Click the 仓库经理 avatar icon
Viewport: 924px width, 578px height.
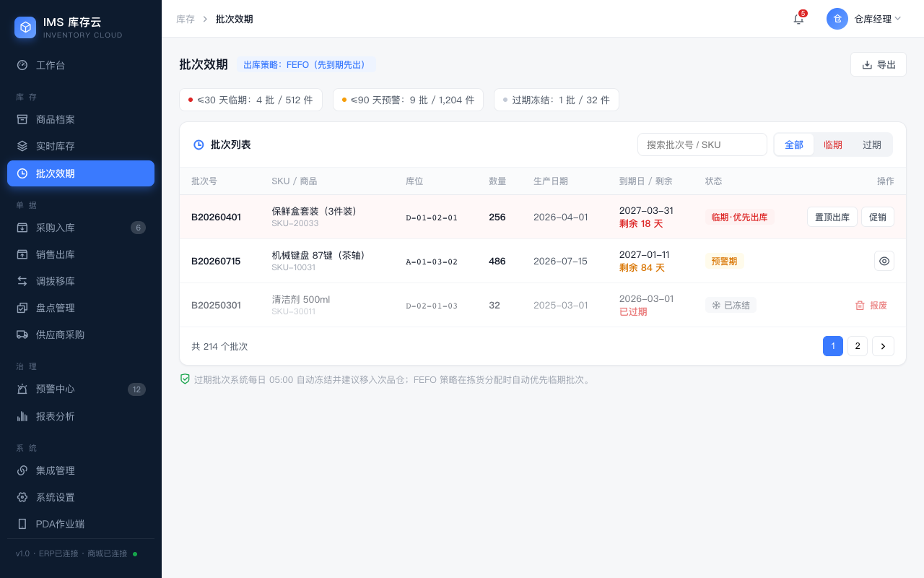pyautogui.click(x=837, y=19)
